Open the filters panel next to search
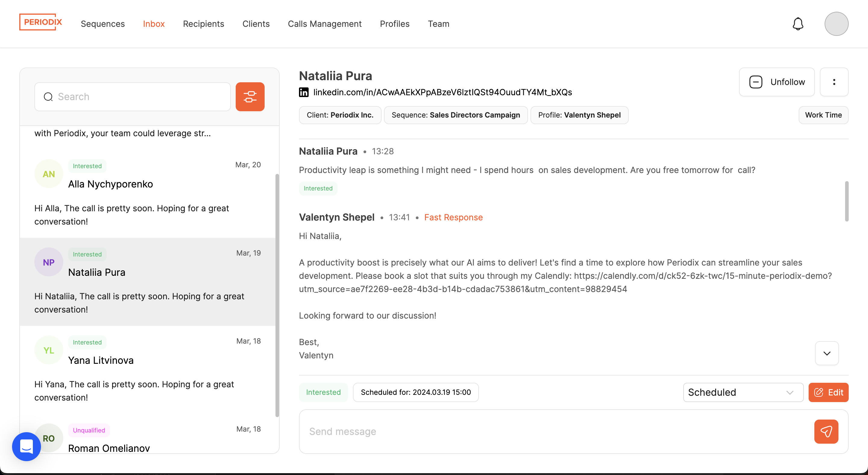Image resolution: width=868 pixels, height=475 pixels. pyautogui.click(x=250, y=97)
